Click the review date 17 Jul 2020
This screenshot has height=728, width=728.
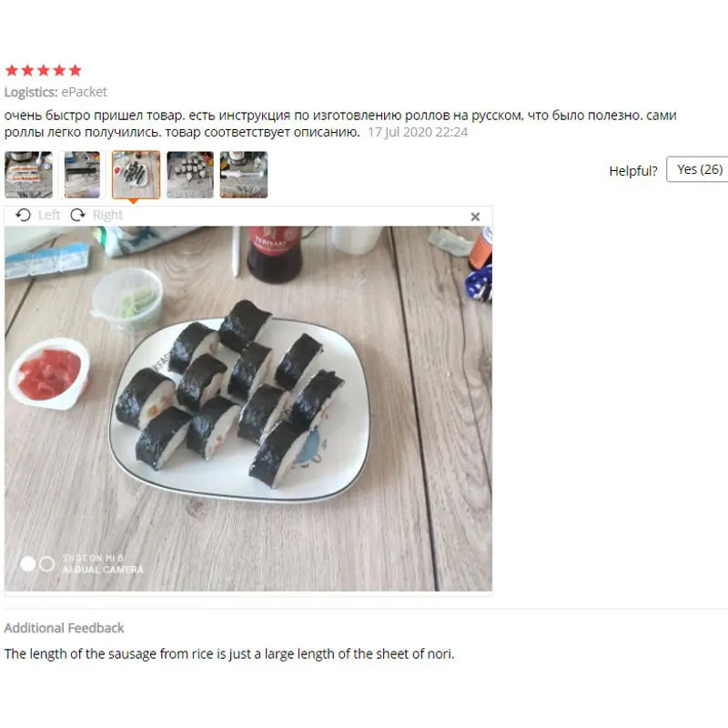418,132
